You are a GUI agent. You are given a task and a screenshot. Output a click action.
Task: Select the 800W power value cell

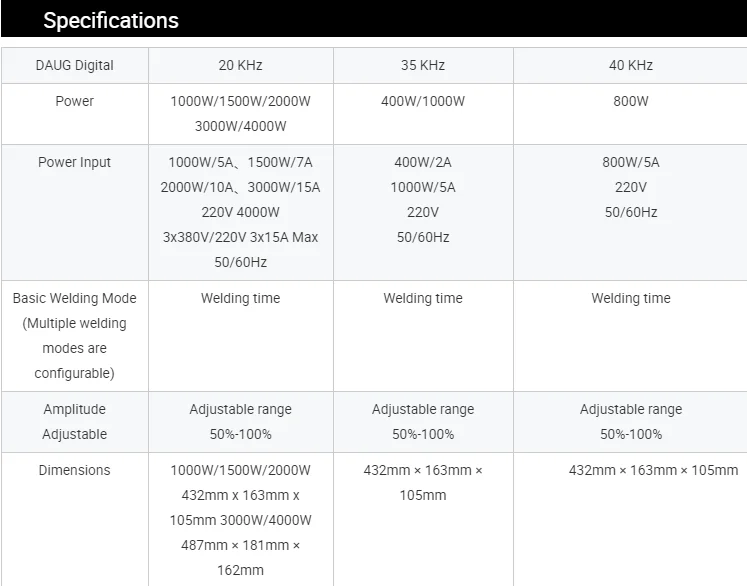pos(630,101)
